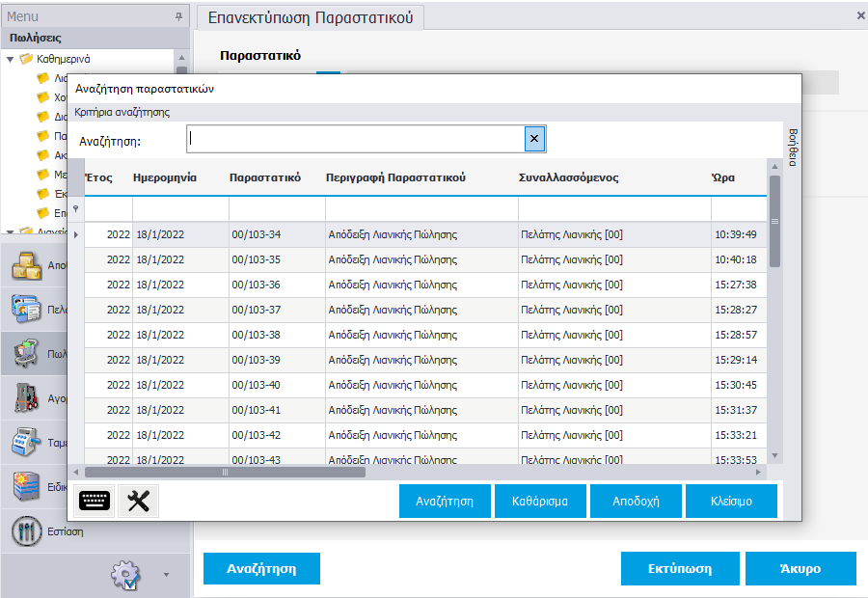
Task: Expand row indicator for 00/103-34
Action: 76,234
